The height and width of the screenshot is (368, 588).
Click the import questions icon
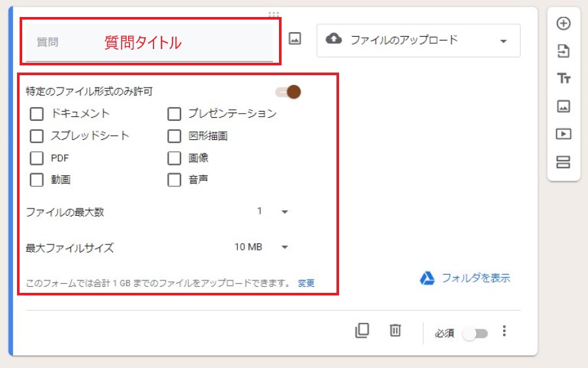click(x=563, y=51)
